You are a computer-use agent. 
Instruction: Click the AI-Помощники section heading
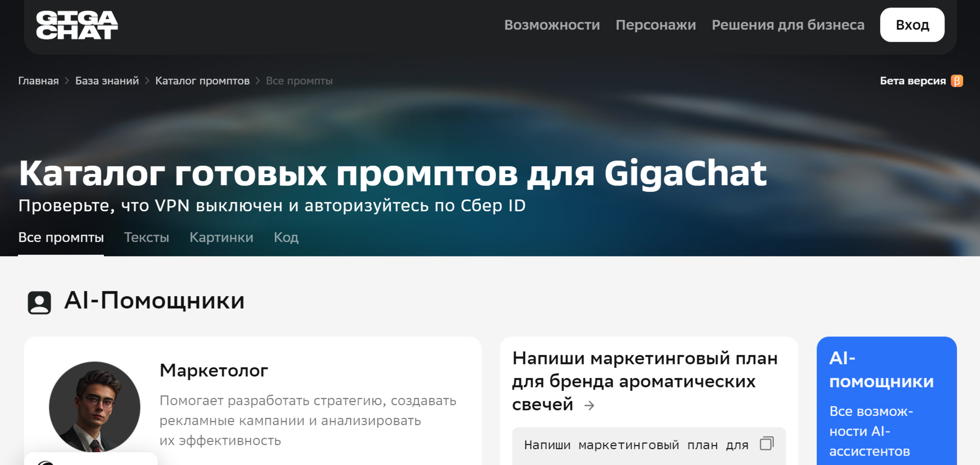(x=154, y=301)
